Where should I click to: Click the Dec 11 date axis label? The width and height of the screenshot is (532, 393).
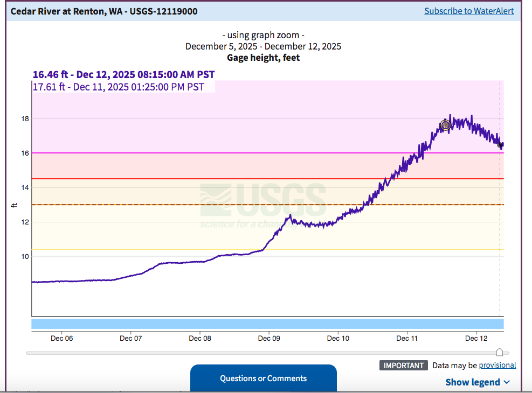[407, 338]
